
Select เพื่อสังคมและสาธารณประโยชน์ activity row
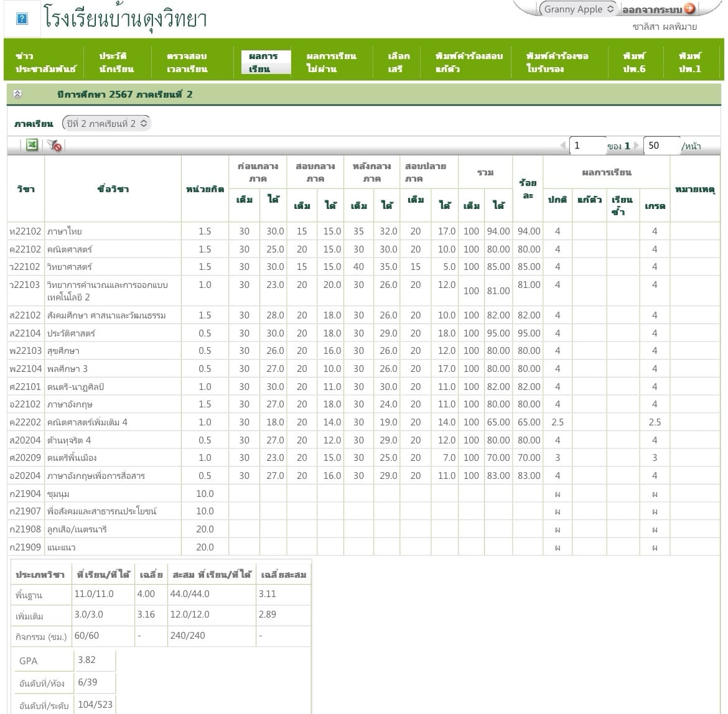[x=363, y=511]
